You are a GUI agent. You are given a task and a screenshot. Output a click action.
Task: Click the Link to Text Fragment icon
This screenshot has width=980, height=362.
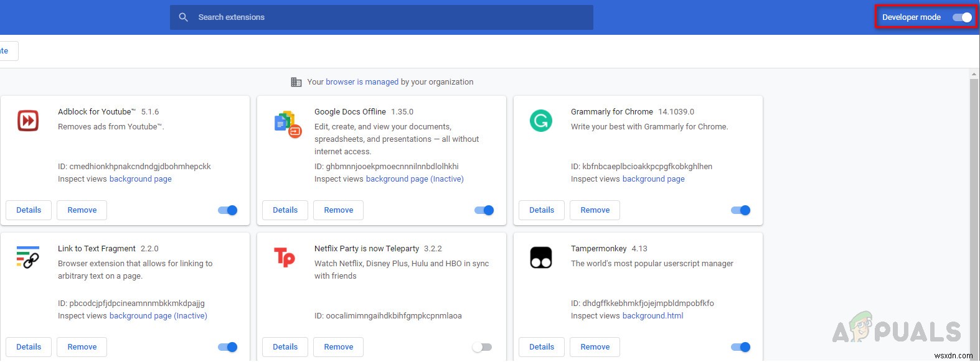[x=28, y=257]
